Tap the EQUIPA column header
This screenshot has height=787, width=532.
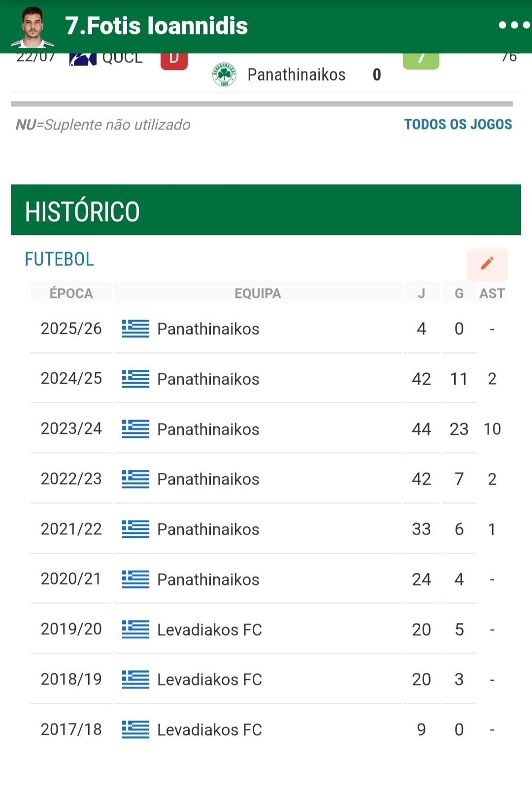[x=258, y=293]
